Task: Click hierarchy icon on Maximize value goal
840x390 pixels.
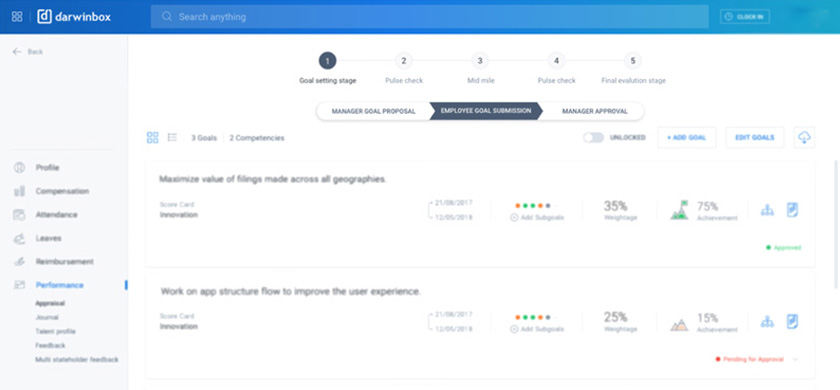Action: (x=768, y=211)
